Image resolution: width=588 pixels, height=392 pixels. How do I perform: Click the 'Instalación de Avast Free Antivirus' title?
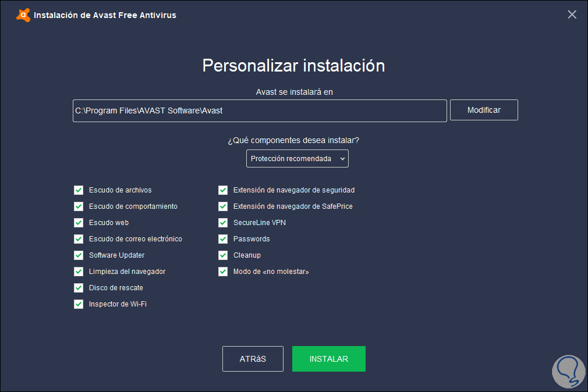[x=105, y=15]
